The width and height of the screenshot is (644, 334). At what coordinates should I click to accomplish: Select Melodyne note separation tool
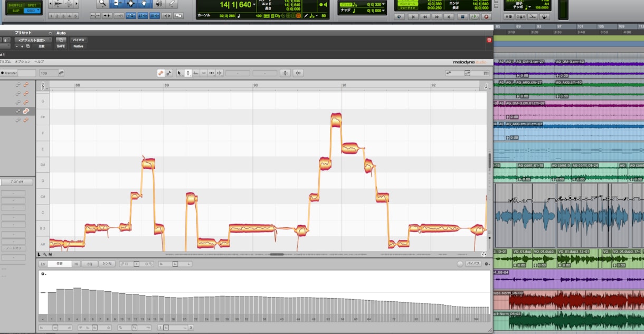pyautogui.click(x=220, y=73)
